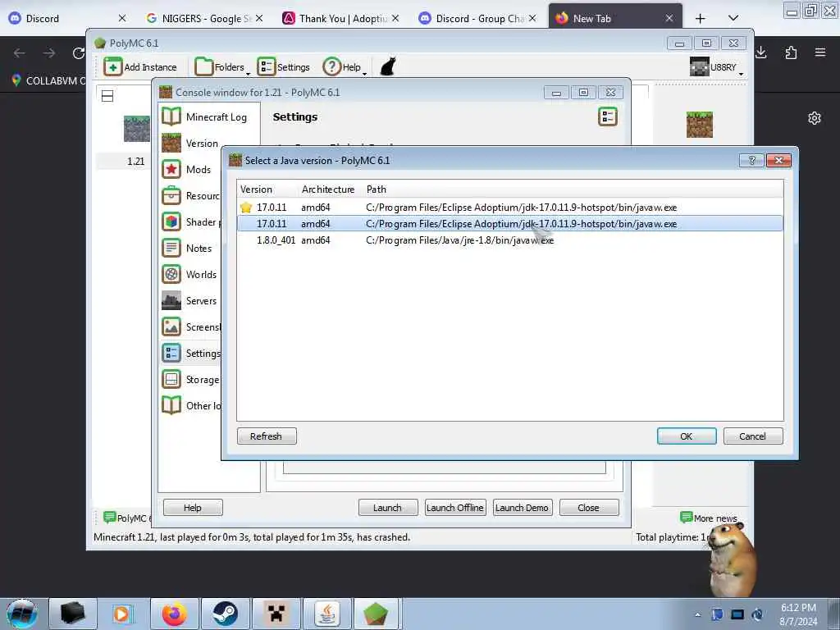Click the settings icon at Settings page top right
Viewport: 840px width, 630px height.
[x=608, y=116]
